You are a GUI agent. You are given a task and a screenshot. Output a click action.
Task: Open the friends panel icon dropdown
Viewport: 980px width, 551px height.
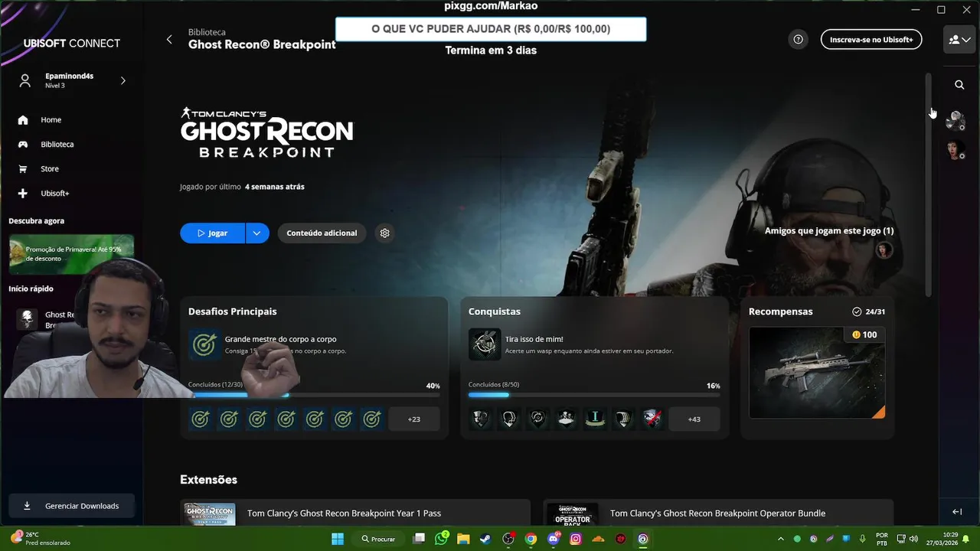pos(959,39)
